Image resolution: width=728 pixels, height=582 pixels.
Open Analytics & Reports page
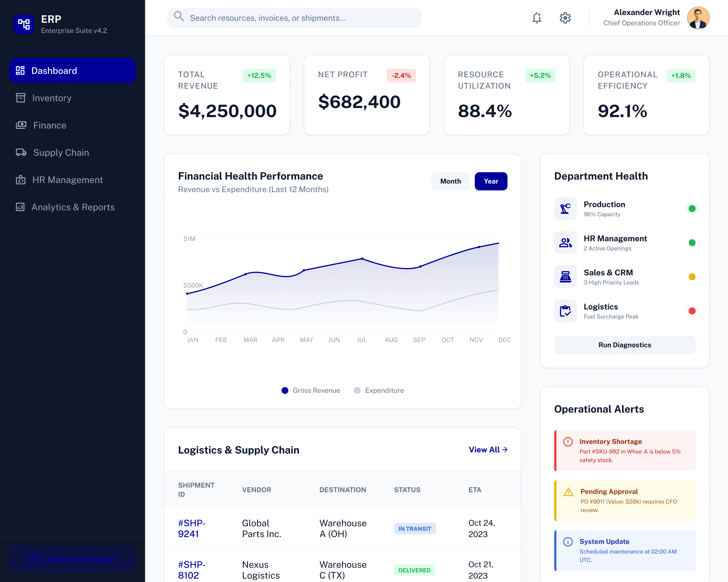[x=73, y=207]
